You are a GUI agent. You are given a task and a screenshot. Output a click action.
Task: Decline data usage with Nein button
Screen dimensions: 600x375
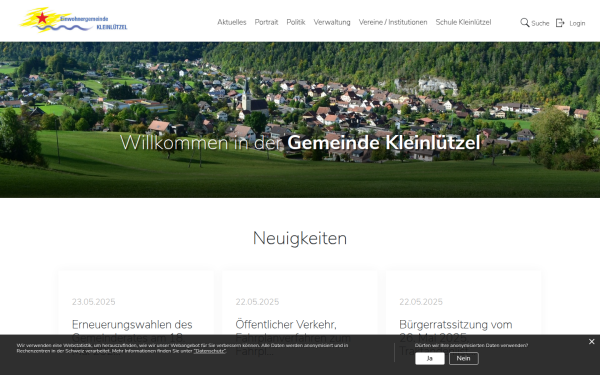point(463,359)
